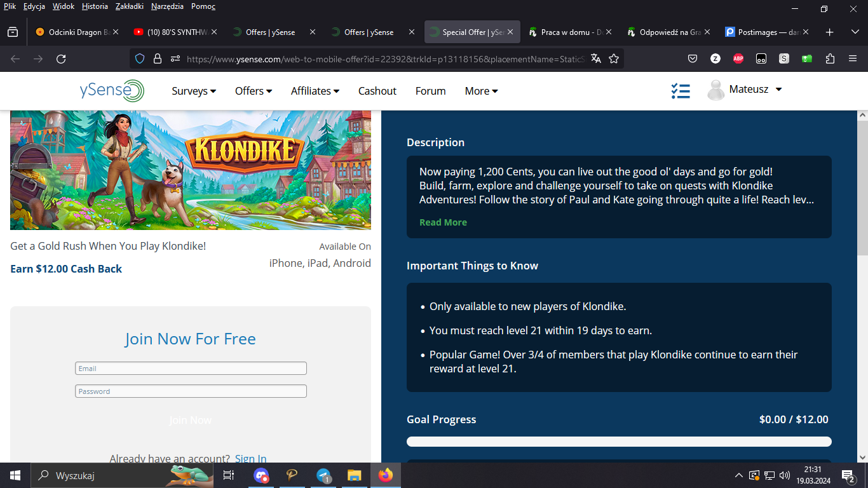Open the Forum page
The width and height of the screenshot is (868, 488).
[x=430, y=91]
